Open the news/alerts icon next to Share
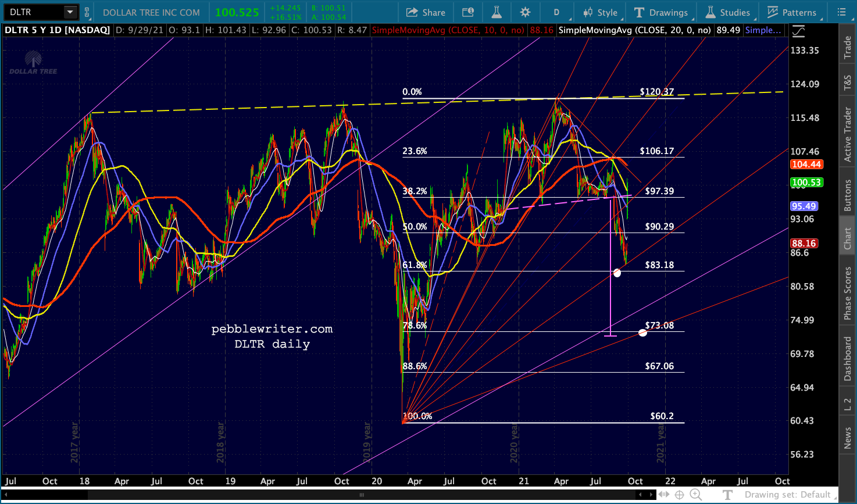Image resolution: width=857 pixels, height=504 pixels. coord(468,12)
